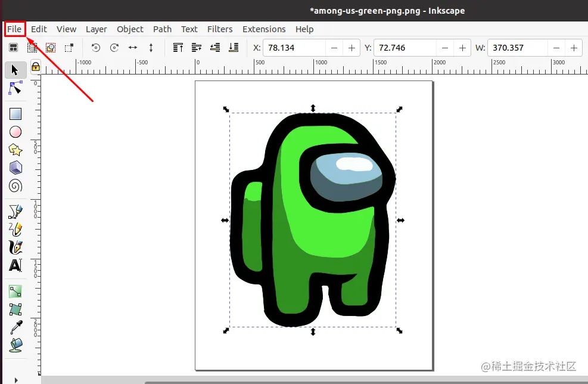
Task: Increase Y value with plus button
Action: (x=462, y=48)
